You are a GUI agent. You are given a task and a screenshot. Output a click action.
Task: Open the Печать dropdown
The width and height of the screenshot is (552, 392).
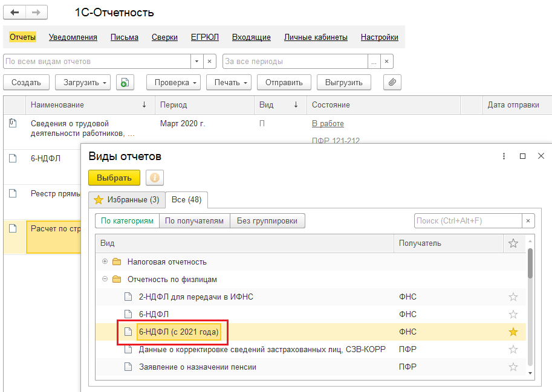pos(229,82)
